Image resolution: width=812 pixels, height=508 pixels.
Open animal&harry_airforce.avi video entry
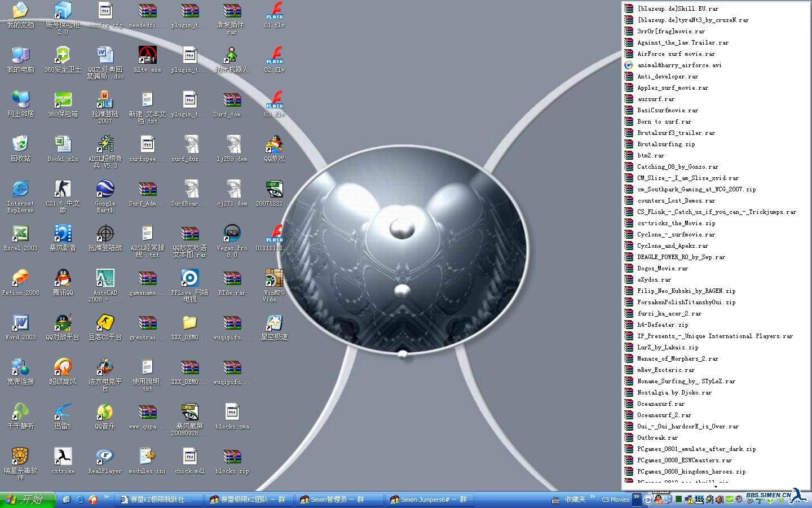tap(715, 65)
